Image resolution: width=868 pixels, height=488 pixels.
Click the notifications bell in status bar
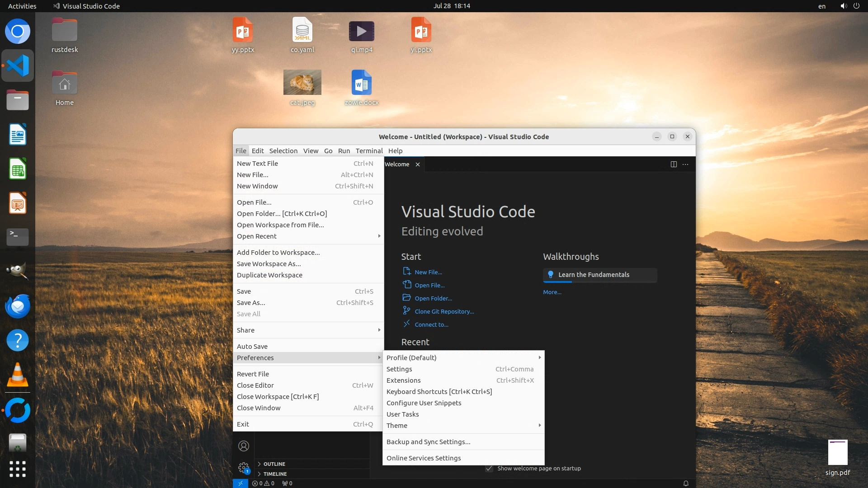pyautogui.click(x=686, y=483)
